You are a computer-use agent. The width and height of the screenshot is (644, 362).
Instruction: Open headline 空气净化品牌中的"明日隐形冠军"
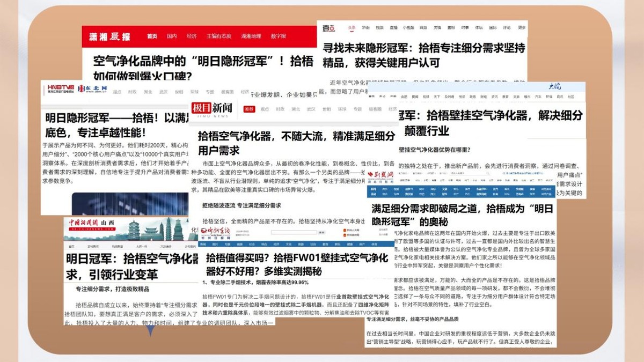tap(203, 68)
